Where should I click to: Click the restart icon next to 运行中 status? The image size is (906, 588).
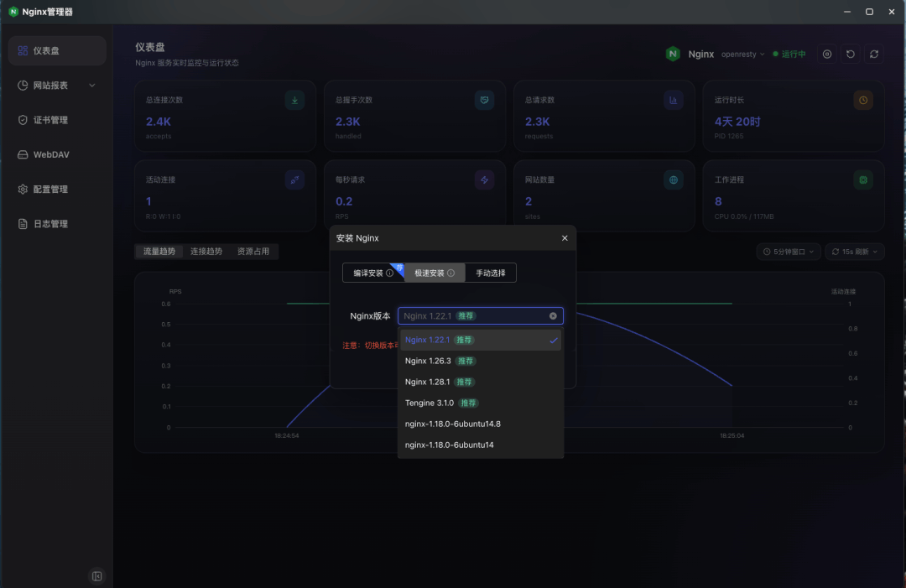[x=851, y=54]
